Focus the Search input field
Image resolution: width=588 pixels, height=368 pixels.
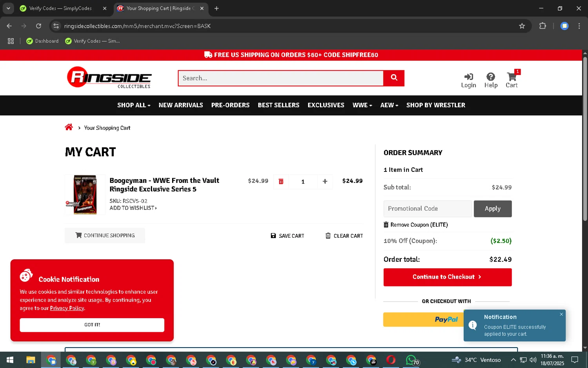[x=281, y=78]
